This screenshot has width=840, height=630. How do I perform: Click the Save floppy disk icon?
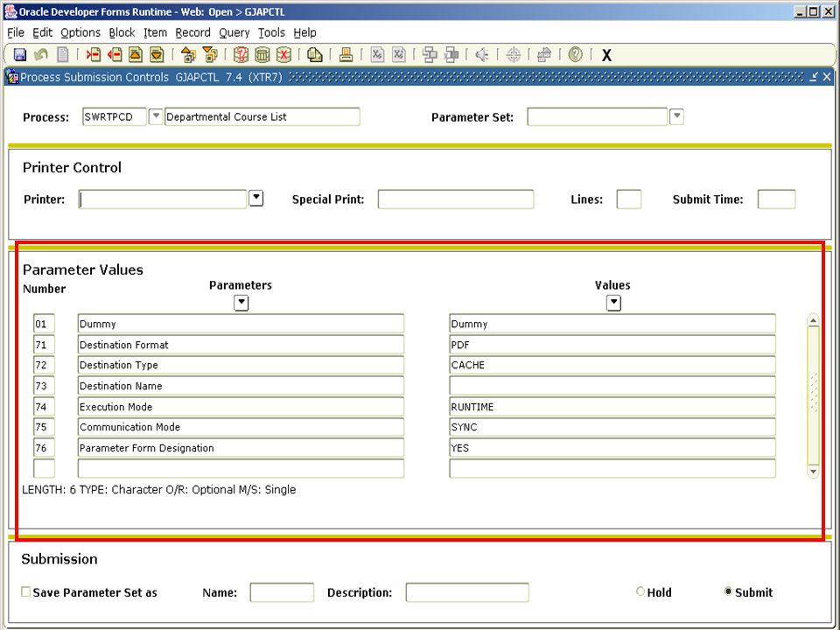(20, 54)
